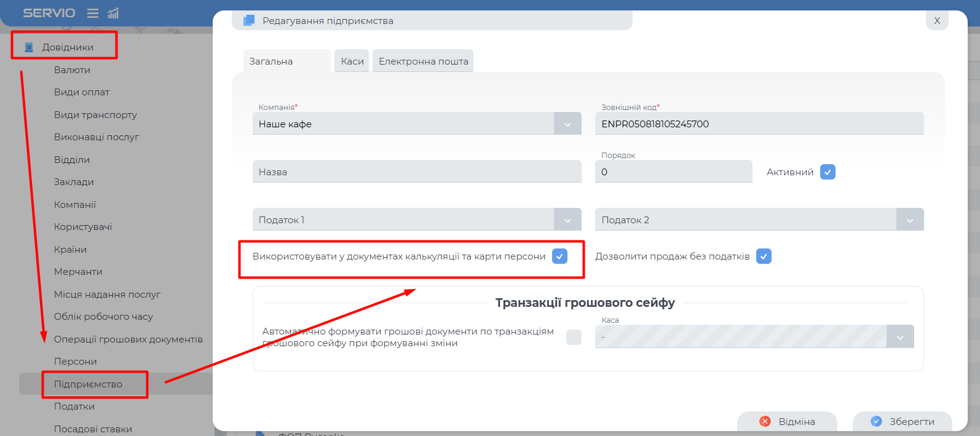Screen dimensions: 980x436
Task: Enable automatic cash documents for safe transactions
Action: 574,337
